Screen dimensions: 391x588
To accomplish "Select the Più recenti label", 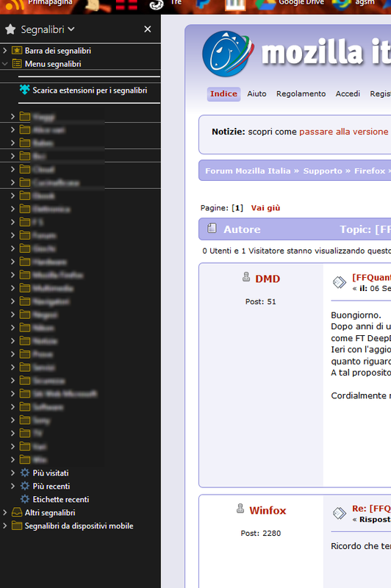I will coord(51,486).
